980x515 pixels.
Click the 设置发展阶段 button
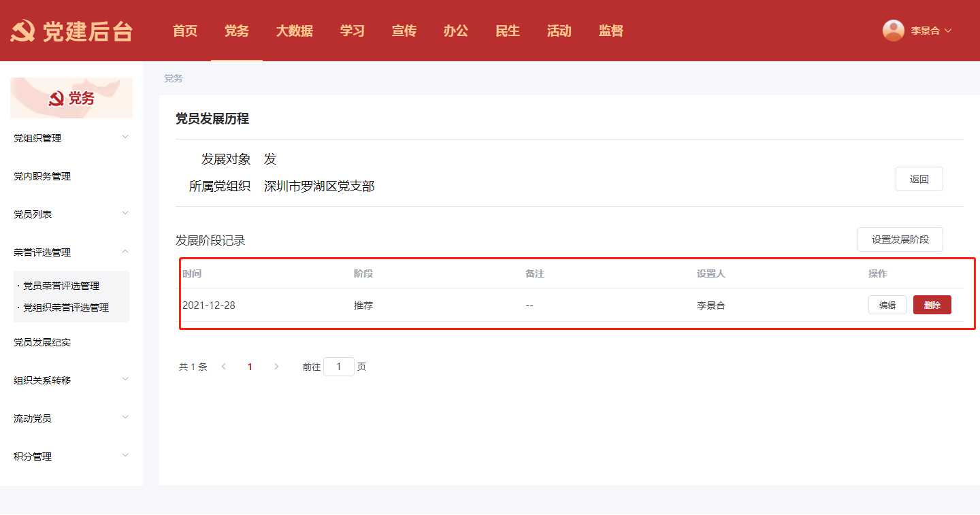coord(900,239)
